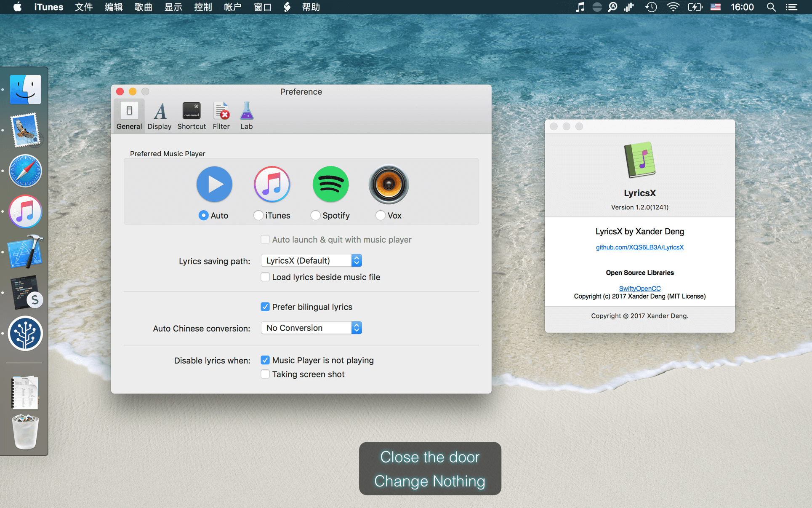Image resolution: width=812 pixels, height=508 pixels.
Task: Select iTunes as preferred music player
Action: 257,215
